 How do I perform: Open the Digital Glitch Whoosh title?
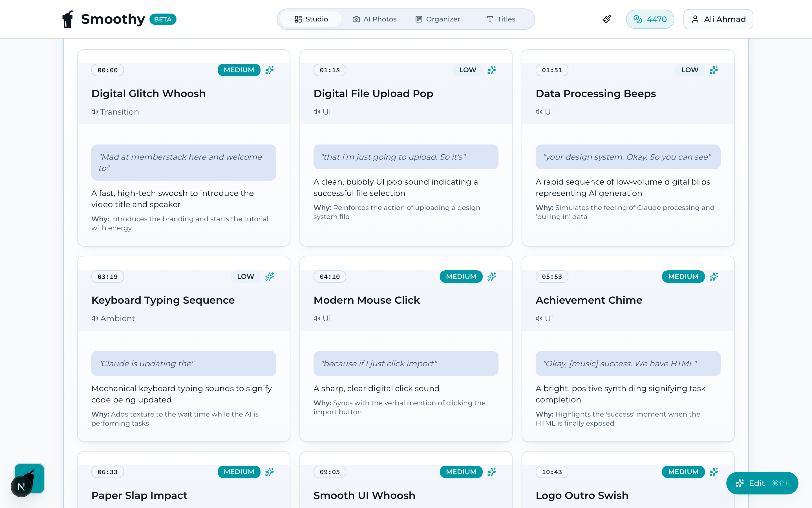click(x=148, y=93)
